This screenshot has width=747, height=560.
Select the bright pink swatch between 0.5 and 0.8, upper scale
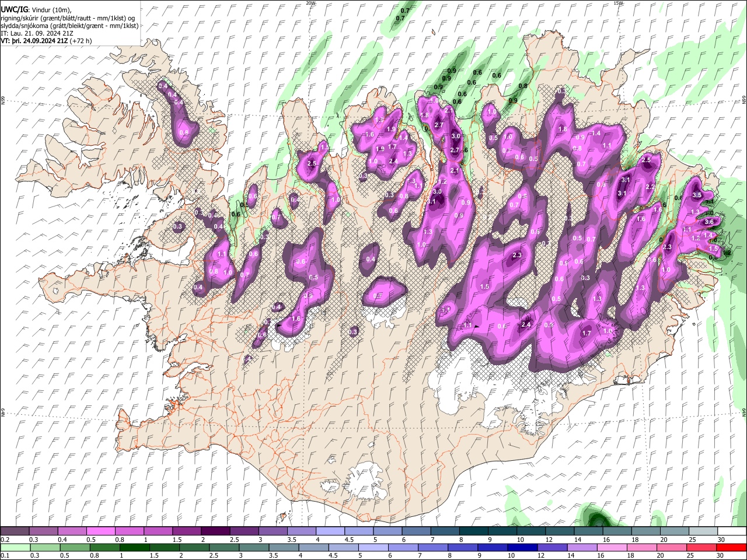pyautogui.click(x=100, y=531)
